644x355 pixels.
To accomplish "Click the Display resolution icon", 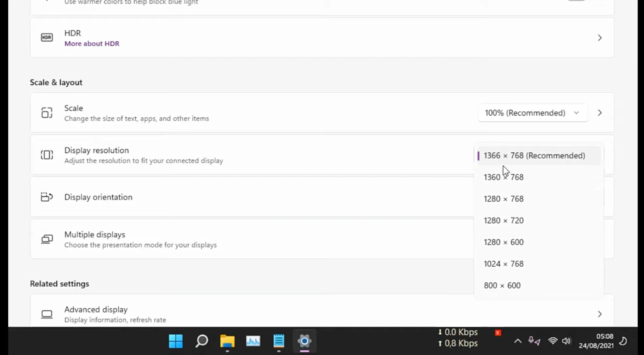I will [x=47, y=155].
